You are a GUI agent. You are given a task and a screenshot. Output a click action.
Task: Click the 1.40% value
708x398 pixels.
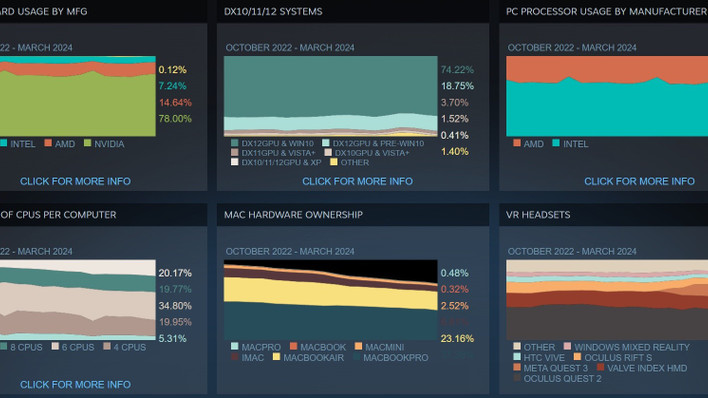click(x=455, y=152)
